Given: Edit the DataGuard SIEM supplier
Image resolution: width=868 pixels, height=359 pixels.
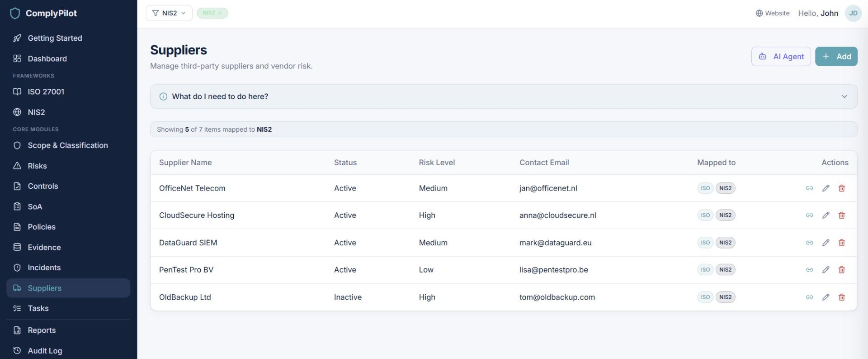Looking at the screenshot, I should click(x=826, y=243).
